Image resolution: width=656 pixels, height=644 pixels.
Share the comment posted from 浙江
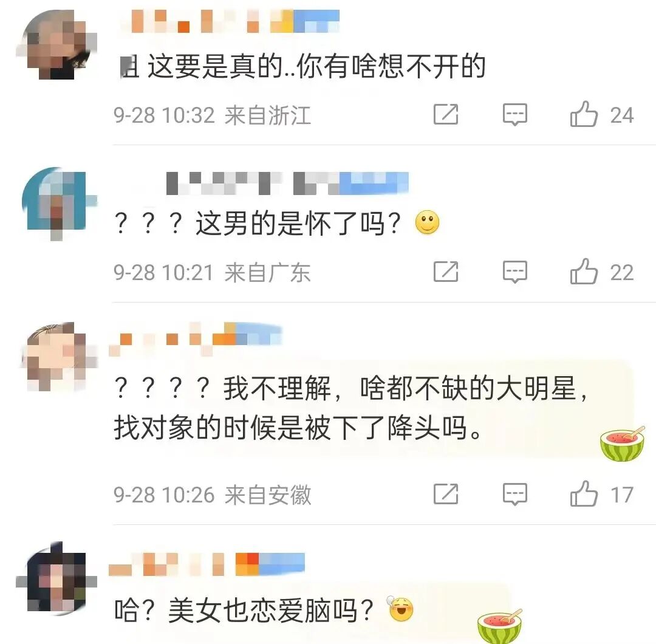tap(446, 114)
